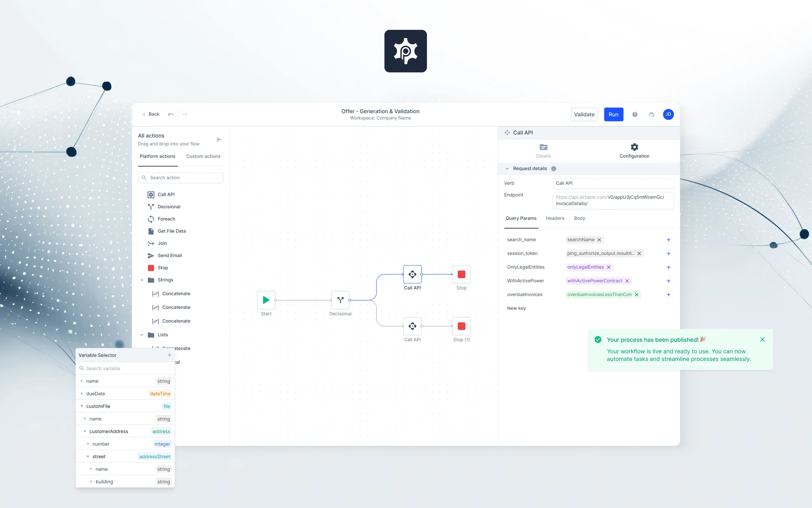Viewport: 812px width, 508px height.
Task: Collapse the Request details section
Action: click(507, 169)
